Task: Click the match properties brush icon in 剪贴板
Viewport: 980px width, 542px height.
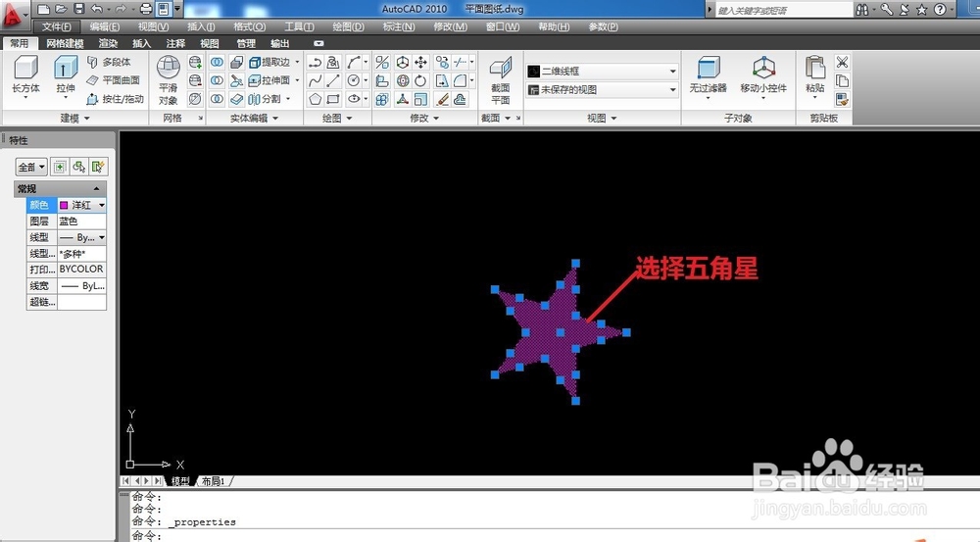Action: click(842, 99)
